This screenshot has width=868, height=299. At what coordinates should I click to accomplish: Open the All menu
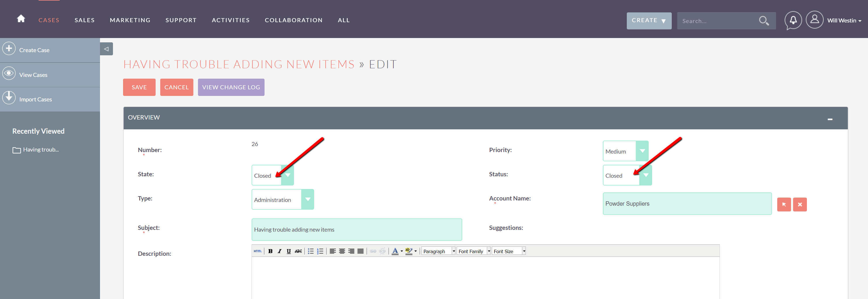point(344,20)
